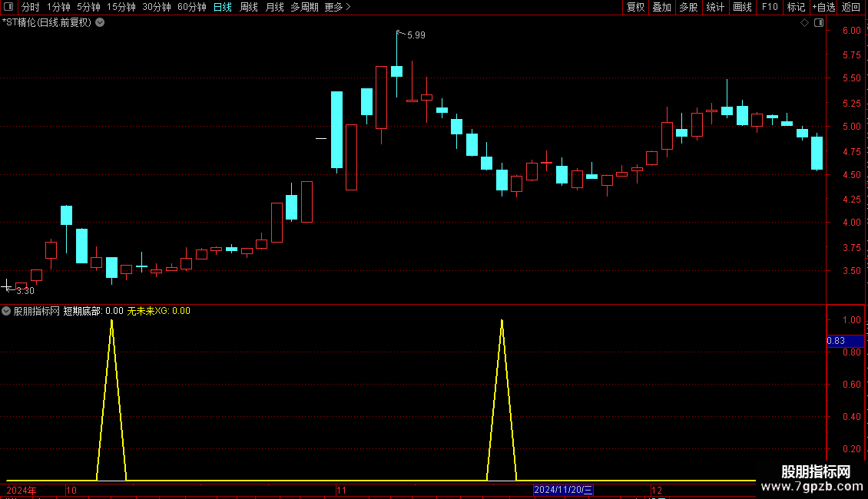Click the diamond icon at chart top-right

click(804, 23)
